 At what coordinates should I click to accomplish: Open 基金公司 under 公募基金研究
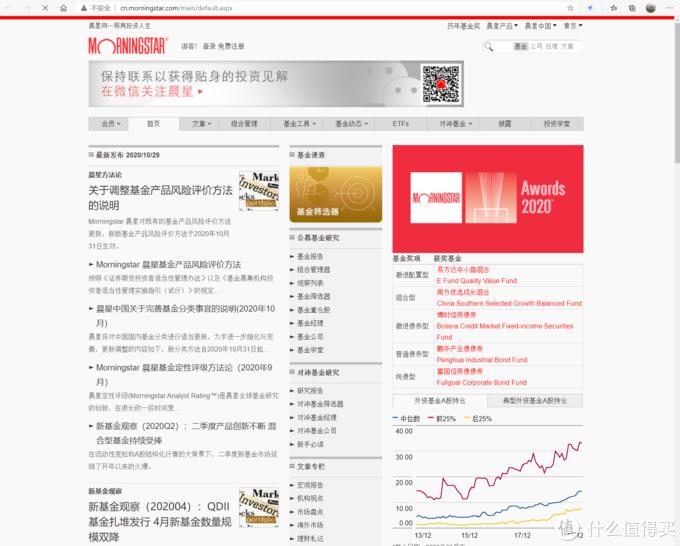(x=310, y=337)
